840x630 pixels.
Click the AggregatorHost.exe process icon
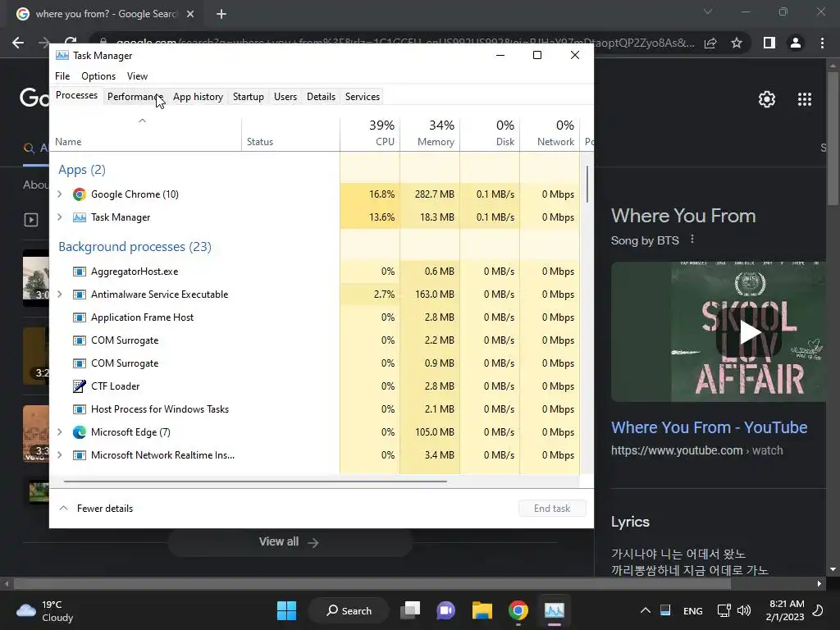(x=80, y=272)
